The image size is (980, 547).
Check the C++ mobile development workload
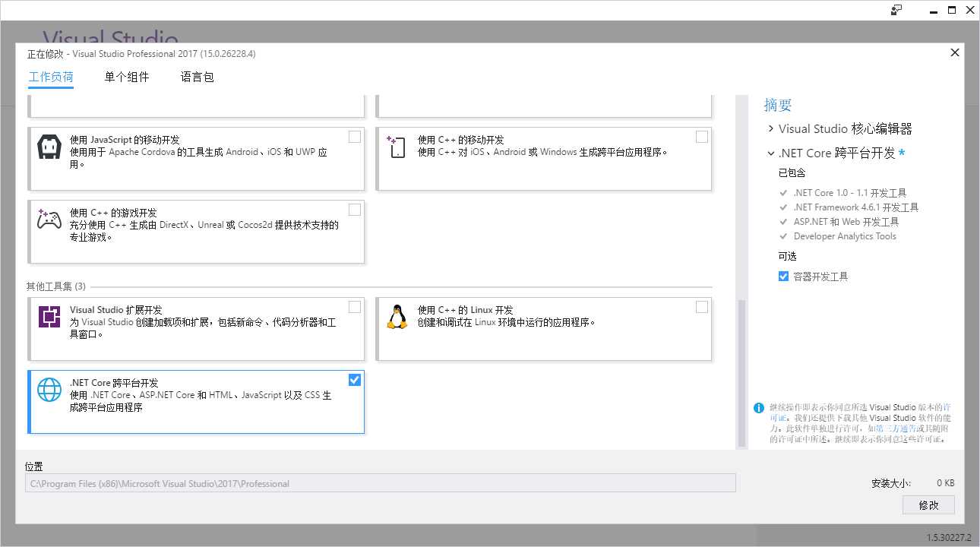coord(702,137)
